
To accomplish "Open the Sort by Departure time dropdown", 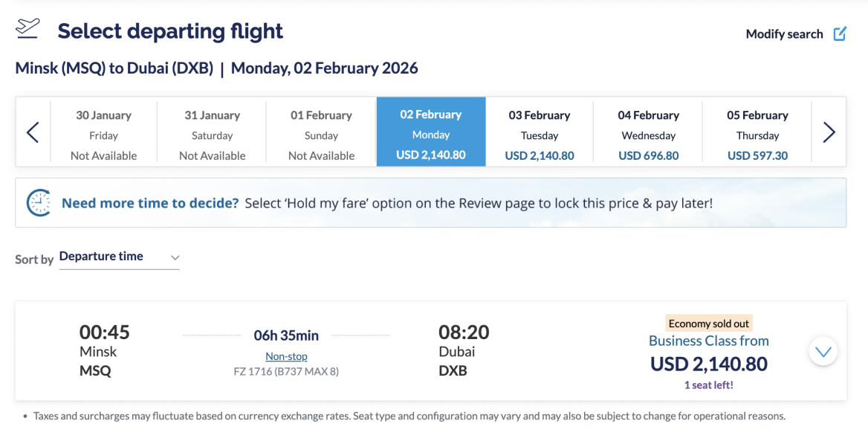I will point(119,257).
